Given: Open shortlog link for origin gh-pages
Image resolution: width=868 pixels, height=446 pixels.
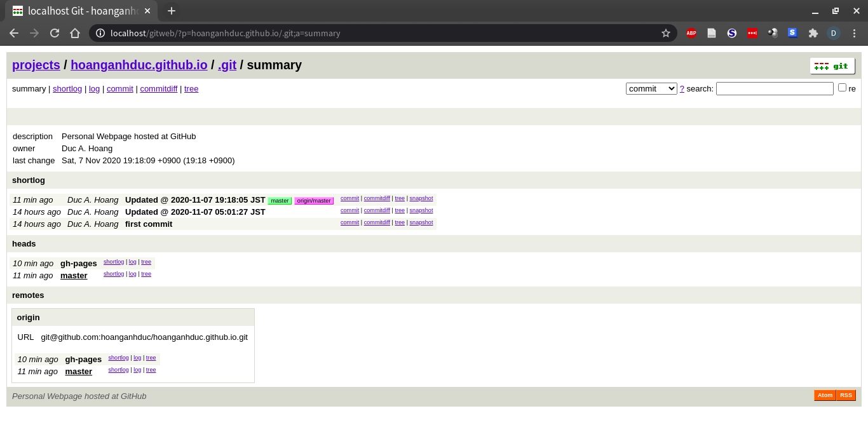Looking at the screenshot, I should pos(118,358).
